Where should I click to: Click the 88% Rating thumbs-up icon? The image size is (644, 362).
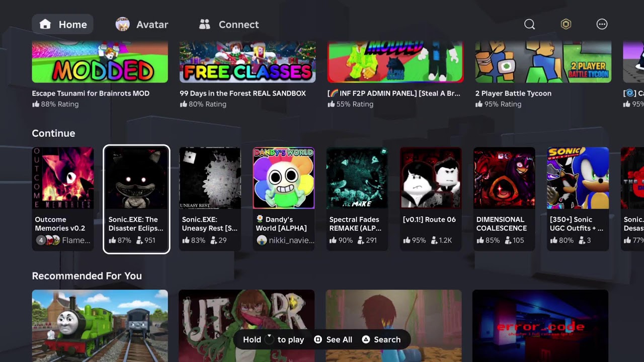[35, 104]
